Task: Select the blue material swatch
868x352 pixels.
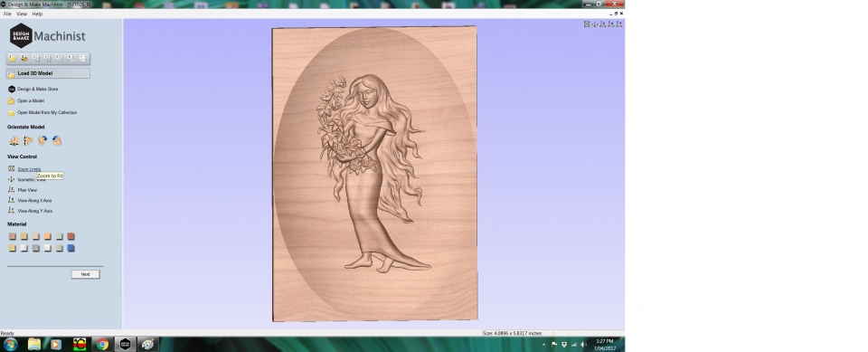Action: point(71,248)
